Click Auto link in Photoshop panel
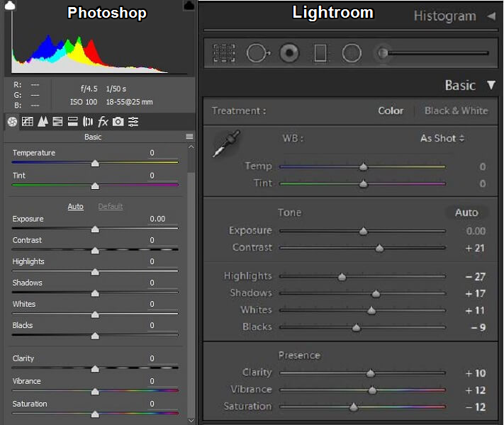This screenshot has width=504, height=425. 76,206
